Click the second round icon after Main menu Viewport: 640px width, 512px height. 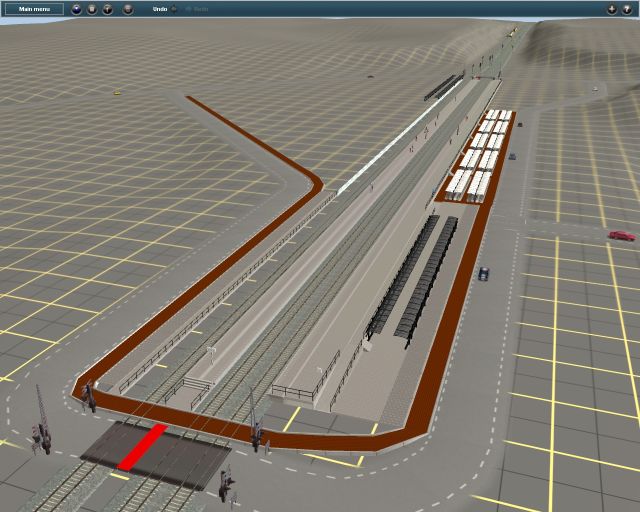(92, 9)
